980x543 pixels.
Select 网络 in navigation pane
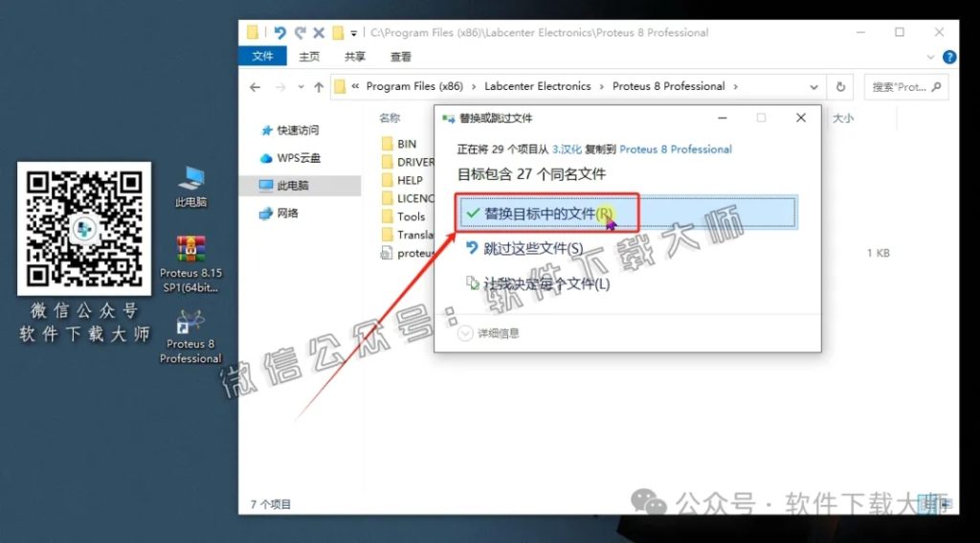click(287, 214)
